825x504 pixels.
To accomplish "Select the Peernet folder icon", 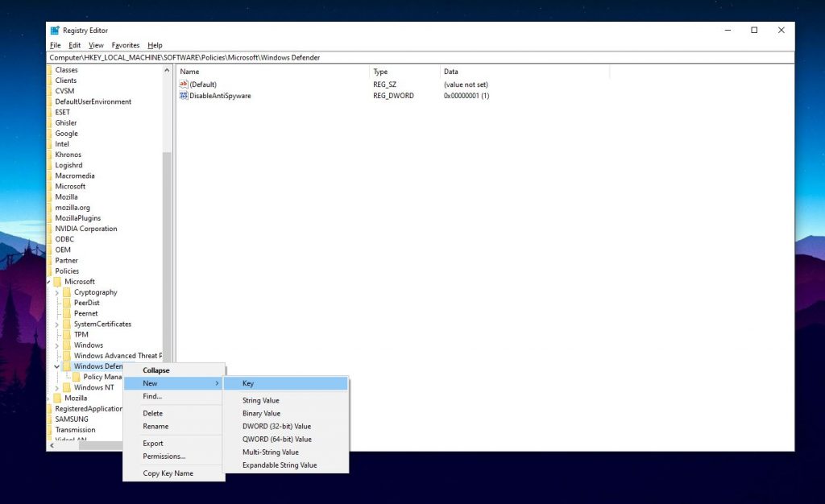I will 67,313.
